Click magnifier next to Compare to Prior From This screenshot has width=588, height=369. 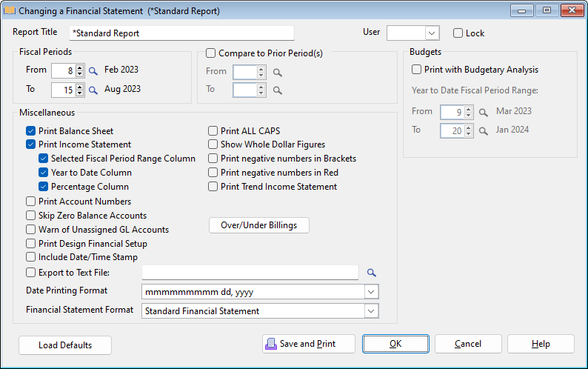point(277,73)
